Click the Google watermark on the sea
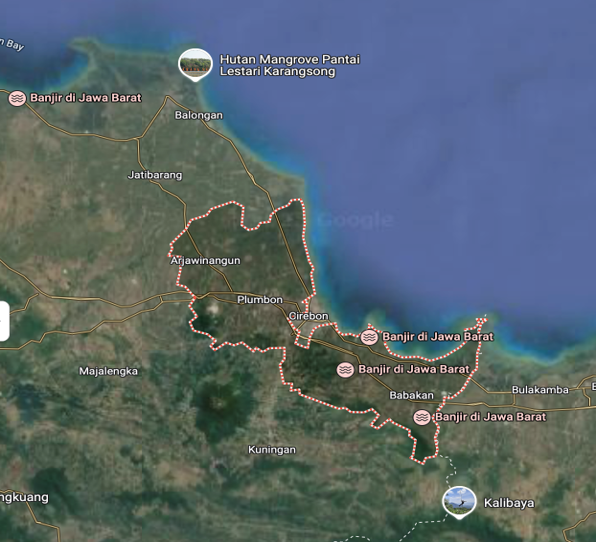Screen dimensions: 596x542 click(355, 220)
